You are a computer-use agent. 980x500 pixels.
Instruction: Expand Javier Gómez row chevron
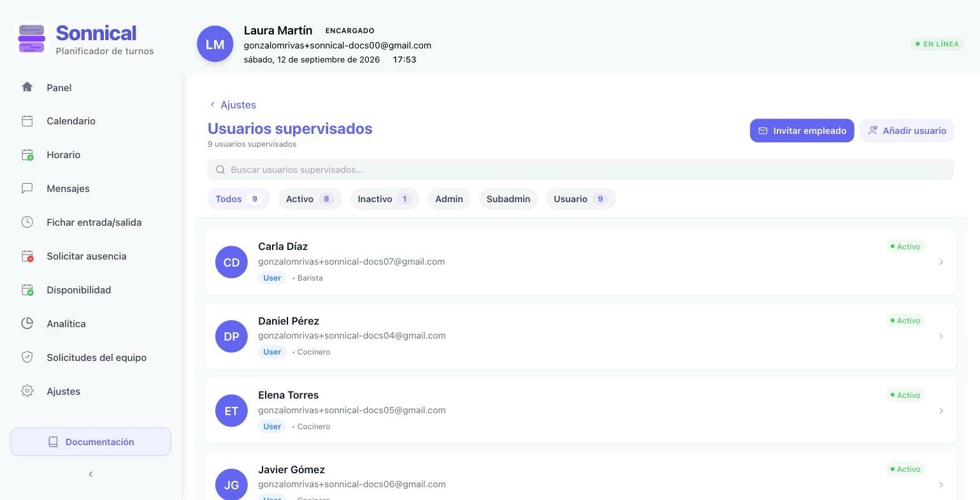tap(941, 485)
